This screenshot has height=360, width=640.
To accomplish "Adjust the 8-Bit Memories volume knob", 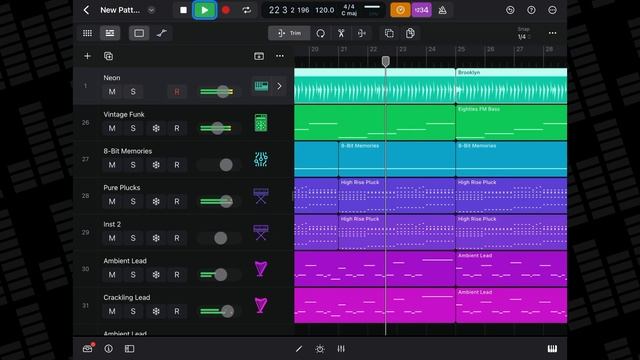I will 226,165.
